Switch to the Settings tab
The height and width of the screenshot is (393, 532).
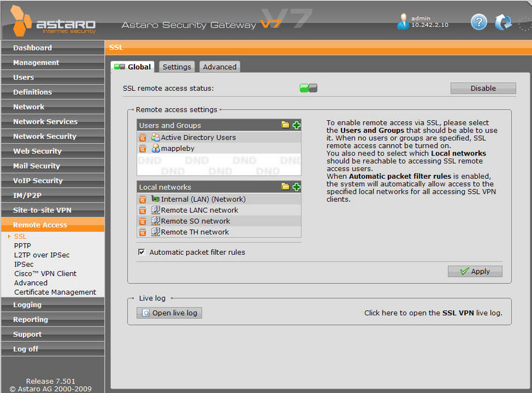pos(177,67)
